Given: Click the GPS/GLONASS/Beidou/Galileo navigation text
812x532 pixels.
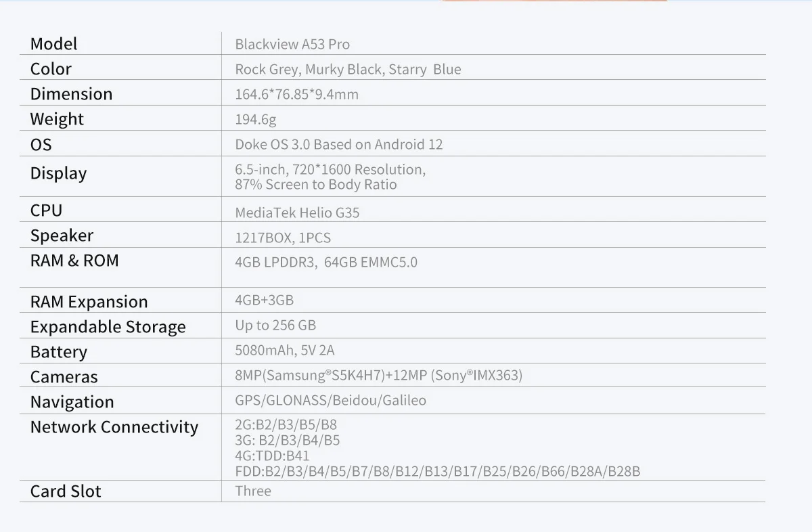Looking at the screenshot, I should point(330,401).
